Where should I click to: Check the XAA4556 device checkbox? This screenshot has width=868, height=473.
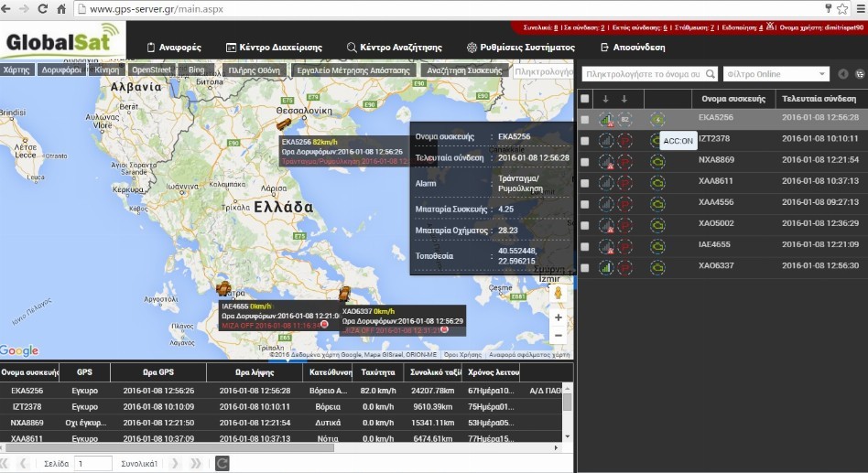tap(584, 204)
